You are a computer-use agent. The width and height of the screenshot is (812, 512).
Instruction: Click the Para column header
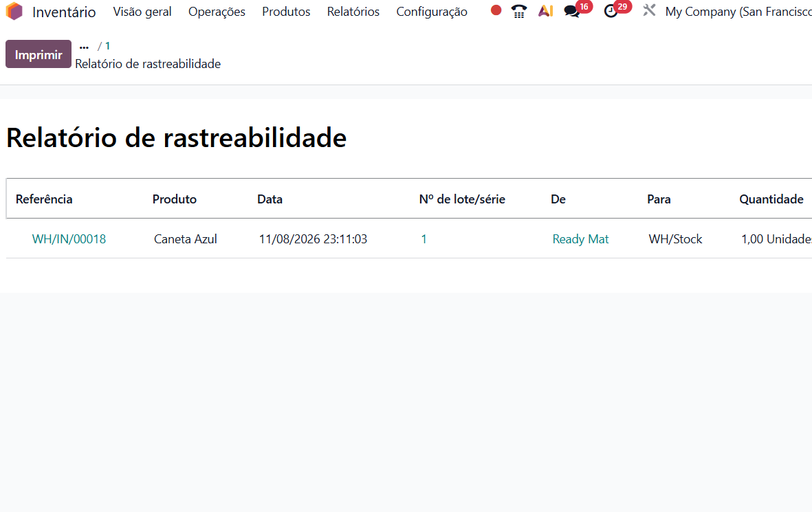pyautogui.click(x=659, y=199)
